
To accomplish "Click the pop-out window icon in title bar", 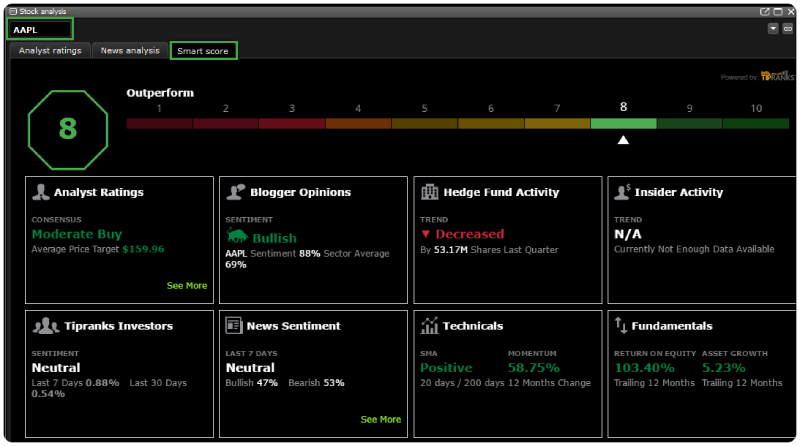I will point(764,11).
